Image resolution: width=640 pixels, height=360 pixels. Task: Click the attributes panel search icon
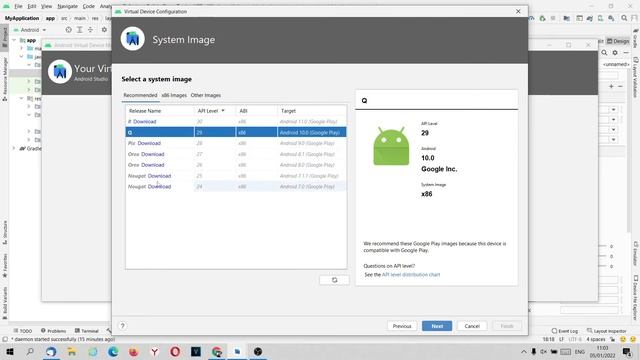click(x=604, y=53)
